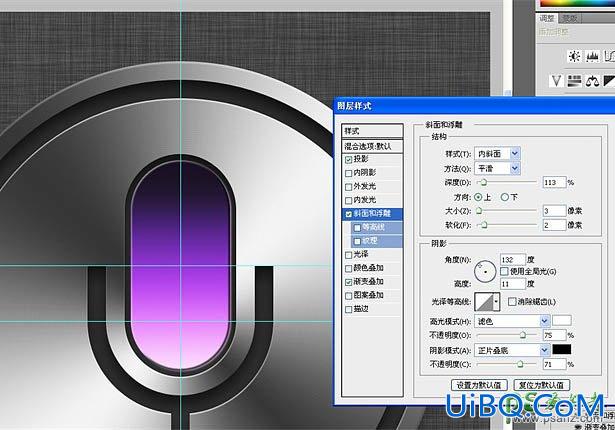Open the white highlight color swatch
615x430 pixels.
coord(562,321)
